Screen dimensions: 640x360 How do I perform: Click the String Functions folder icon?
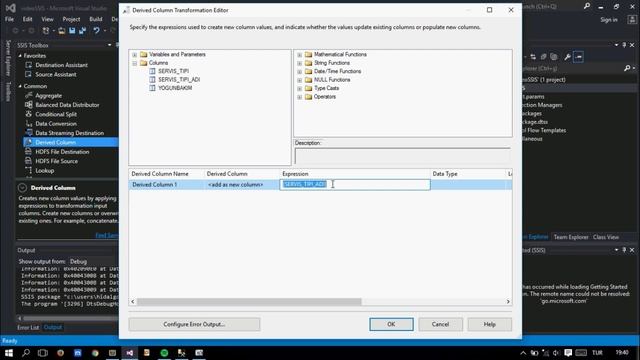pos(309,63)
